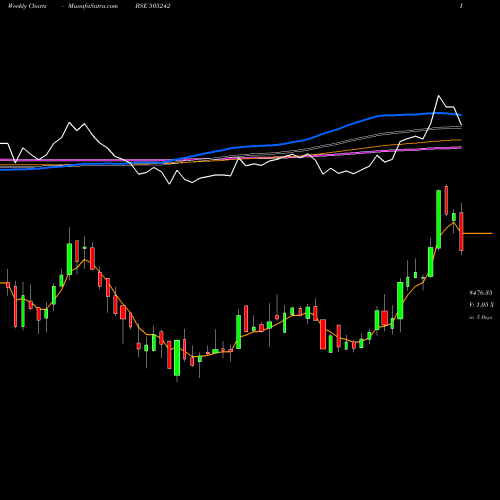Click the "MunafaSutra.com" label in the header
The height and width of the screenshot is (500, 500).
(93, 6)
